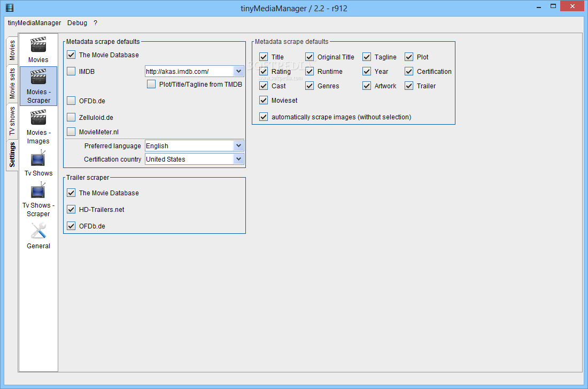Viewport: 588px width, 389px height.
Task: Uncheck the Original Title scrape option
Action: point(310,57)
